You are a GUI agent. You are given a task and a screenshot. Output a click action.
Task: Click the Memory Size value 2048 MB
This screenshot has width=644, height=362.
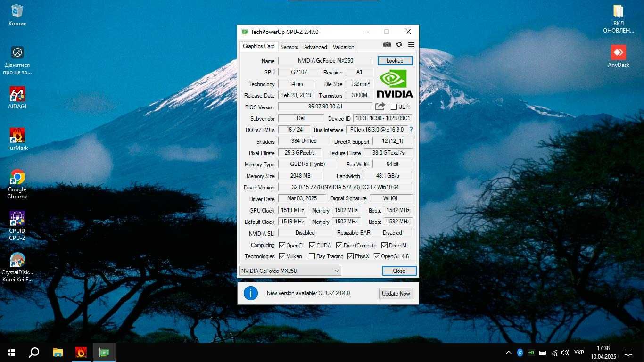point(300,176)
